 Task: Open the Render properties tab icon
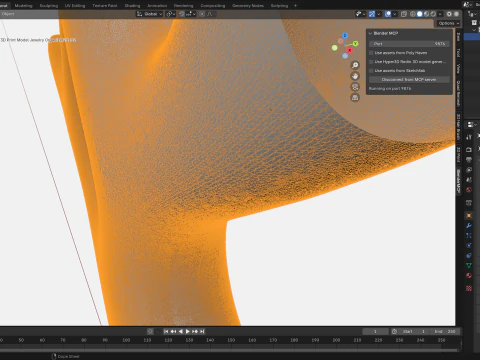pyautogui.click(x=469, y=150)
